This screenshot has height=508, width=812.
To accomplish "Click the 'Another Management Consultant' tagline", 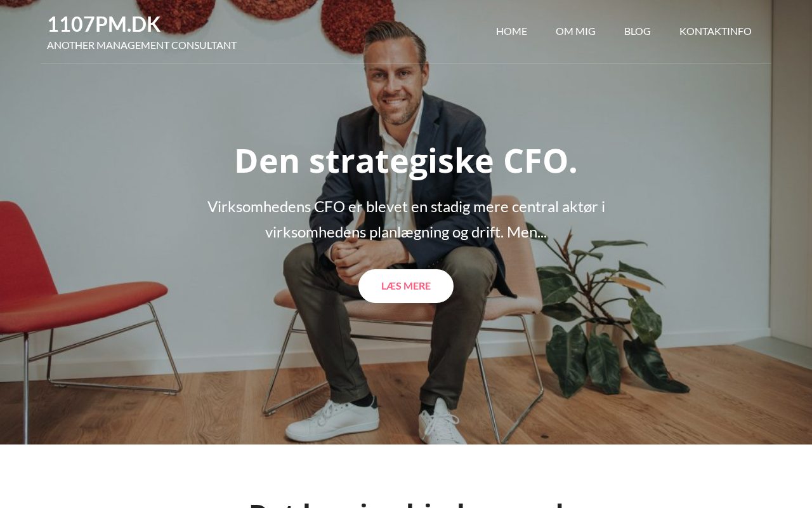I will 141,45.
